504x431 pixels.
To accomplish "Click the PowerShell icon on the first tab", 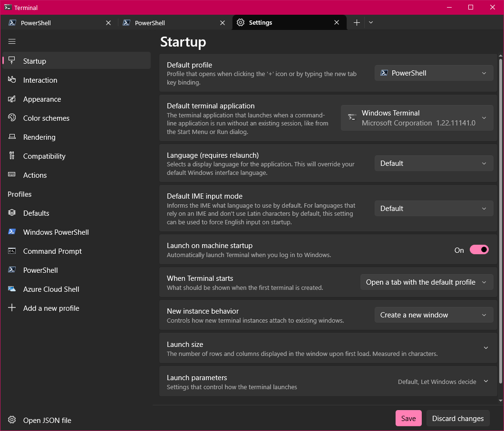I will (x=12, y=22).
